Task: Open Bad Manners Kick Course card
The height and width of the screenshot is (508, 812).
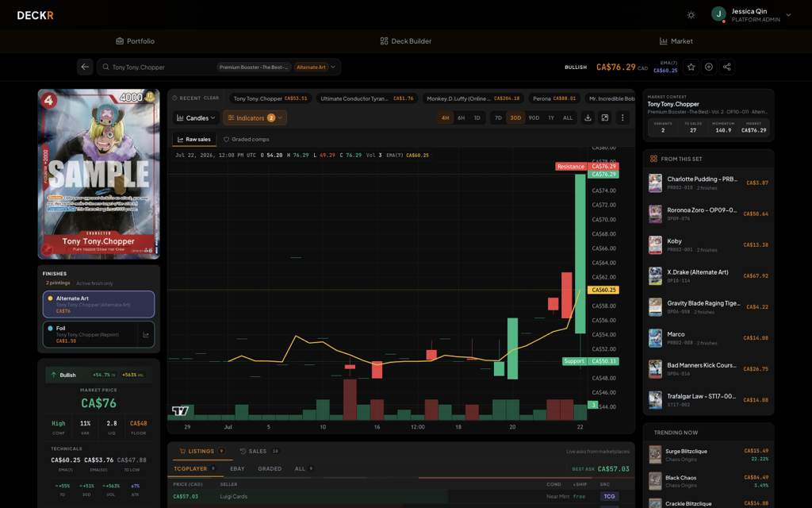Action: tap(708, 368)
